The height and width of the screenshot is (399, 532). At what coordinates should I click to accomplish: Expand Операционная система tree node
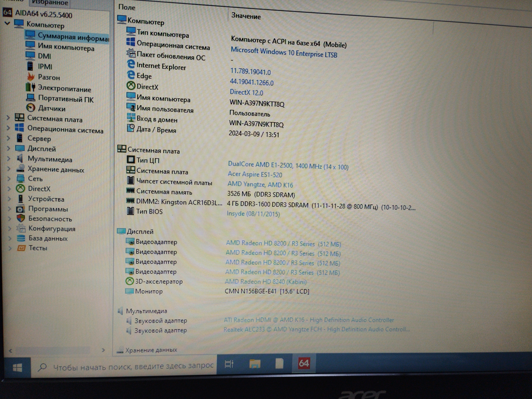tap(8, 128)
